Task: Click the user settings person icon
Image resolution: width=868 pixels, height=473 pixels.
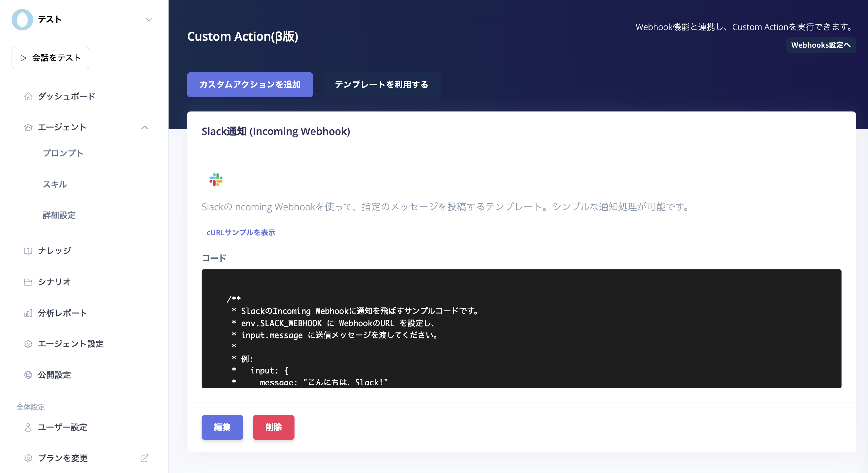Action: coord(28,427)
